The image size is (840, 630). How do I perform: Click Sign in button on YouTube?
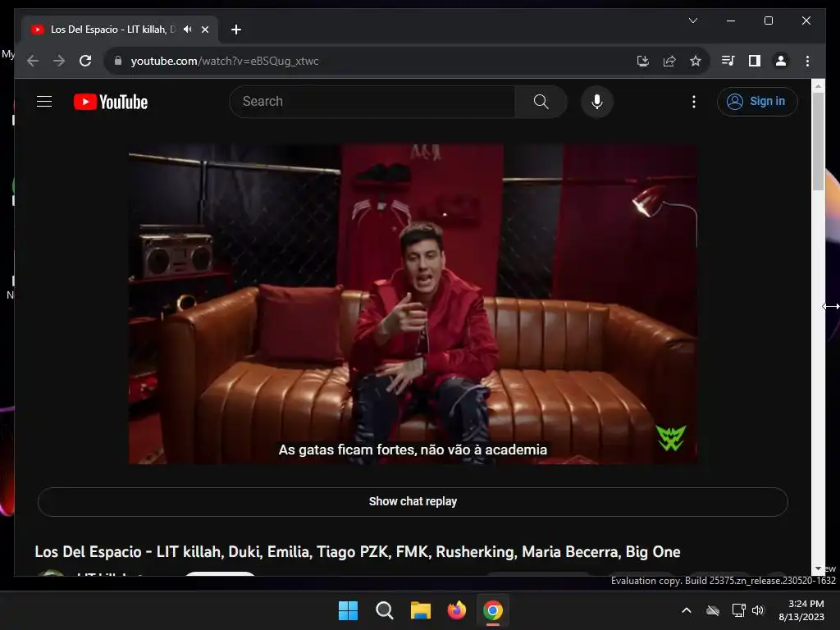tap(757, 101)
